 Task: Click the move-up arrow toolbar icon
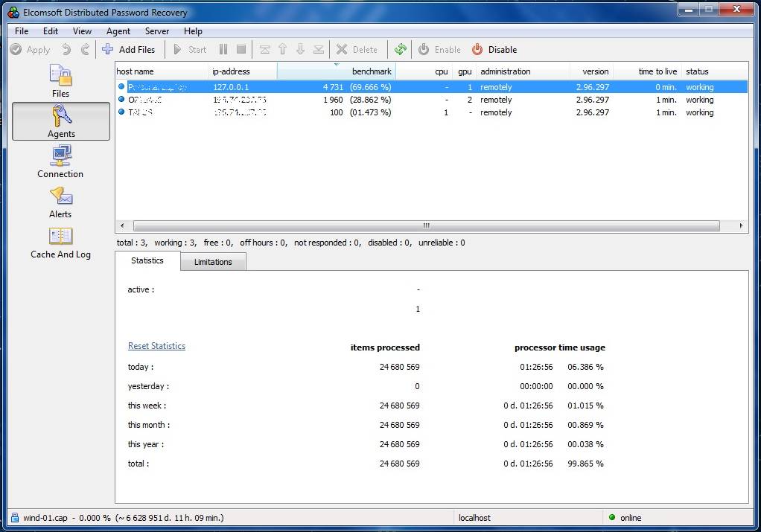tap(283, 49)
